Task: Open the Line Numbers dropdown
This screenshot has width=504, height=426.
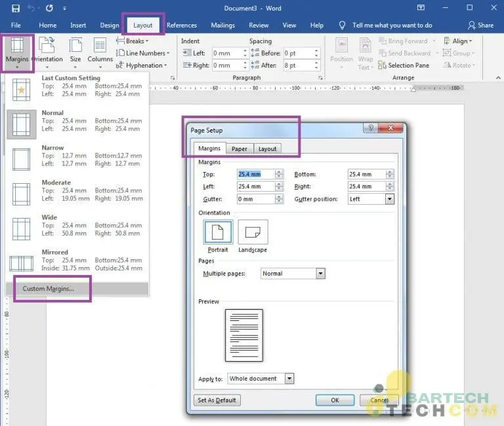Action: pyautogui.click(x=142, y=53)
